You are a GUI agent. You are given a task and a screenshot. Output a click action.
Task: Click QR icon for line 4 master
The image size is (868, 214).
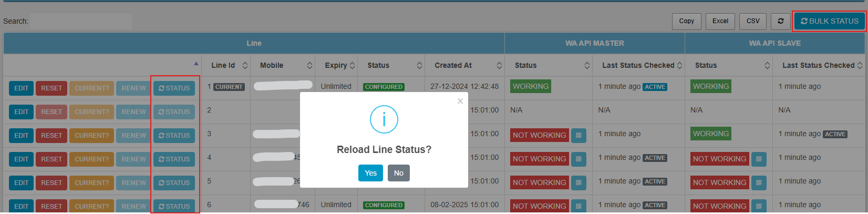(x=578, y=159)
